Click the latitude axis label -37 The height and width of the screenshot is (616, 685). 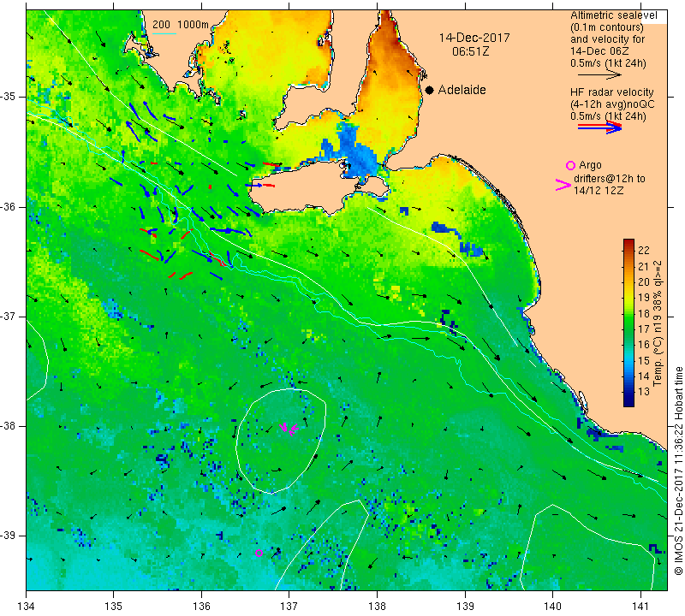point(9,316)
